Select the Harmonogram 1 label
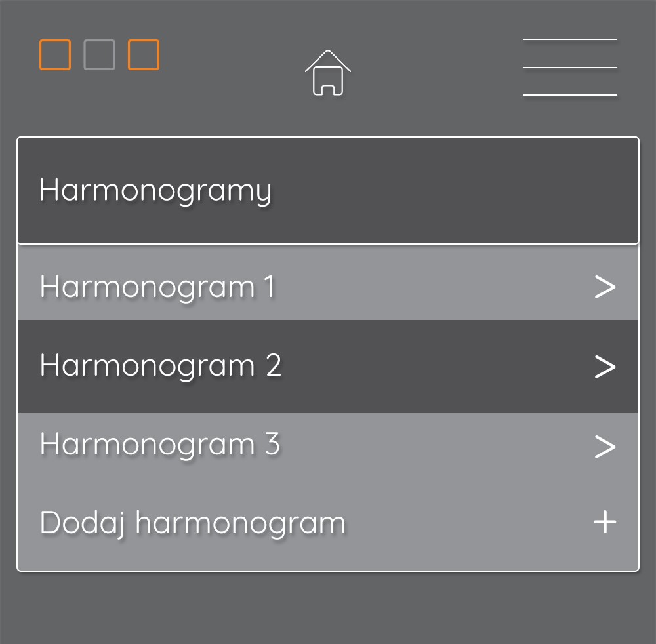The width and height of the screenshot is (656, 644). click(157, 288)
